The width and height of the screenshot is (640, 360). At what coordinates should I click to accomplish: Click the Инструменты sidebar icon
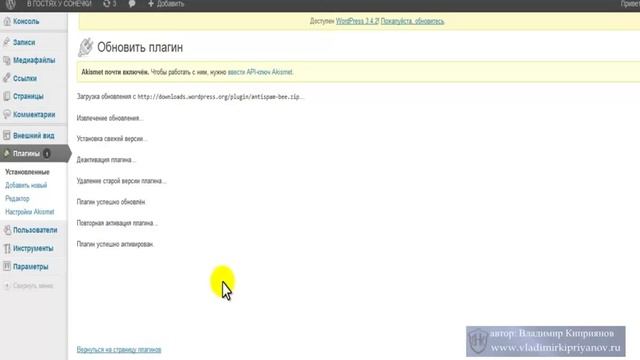pyautogui.click(x=7, y=249)
